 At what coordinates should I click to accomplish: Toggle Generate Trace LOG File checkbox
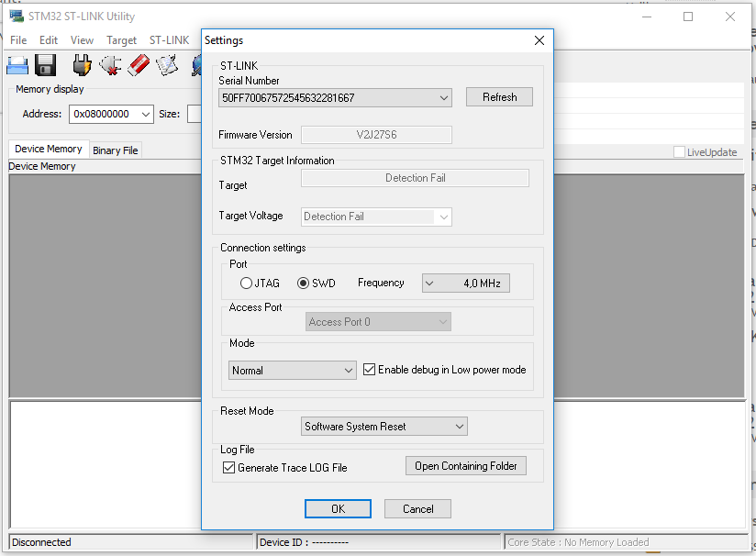[229, 468]
